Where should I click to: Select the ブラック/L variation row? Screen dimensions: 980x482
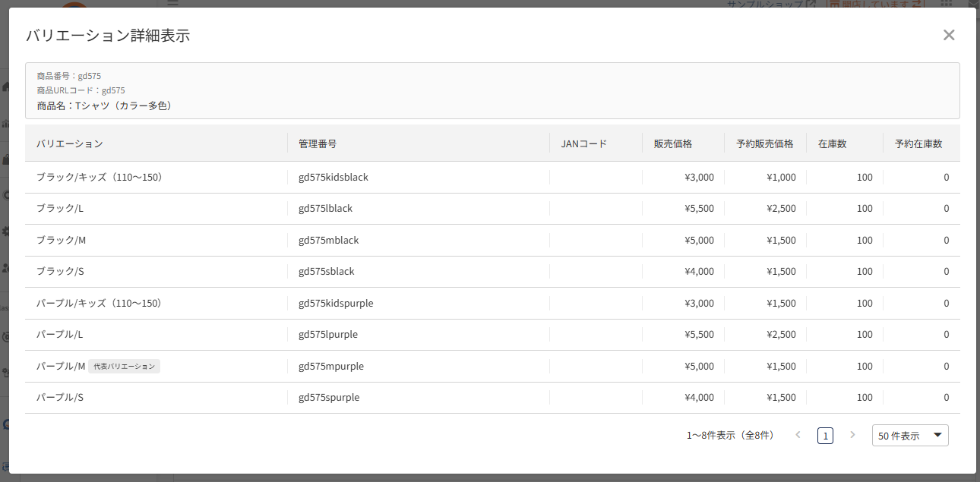(x=492, y=209)
